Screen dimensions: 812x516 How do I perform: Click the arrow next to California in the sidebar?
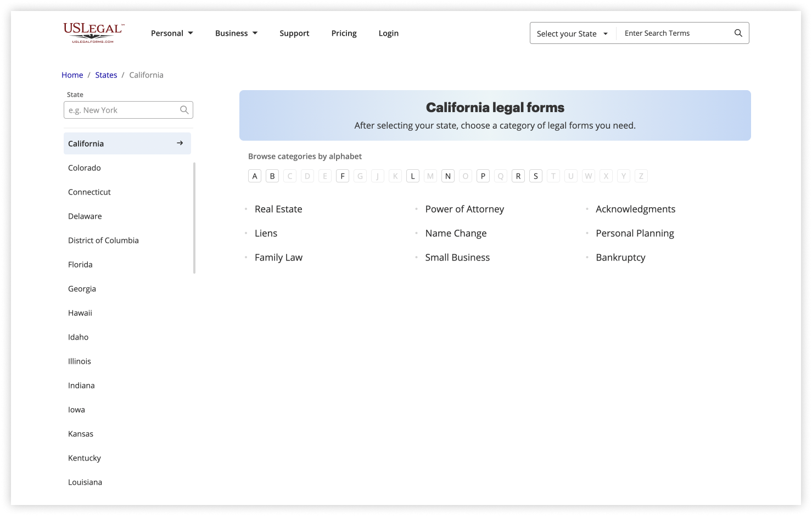pos(179,143)
